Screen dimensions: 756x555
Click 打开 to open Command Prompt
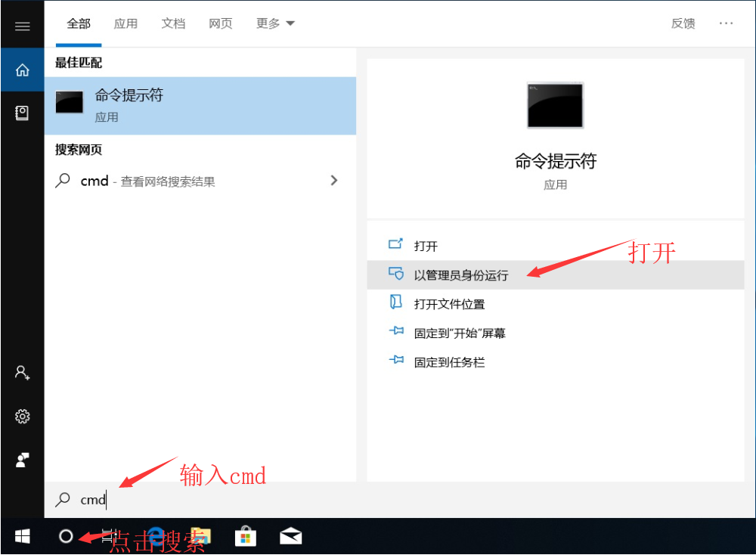point(556,246)
